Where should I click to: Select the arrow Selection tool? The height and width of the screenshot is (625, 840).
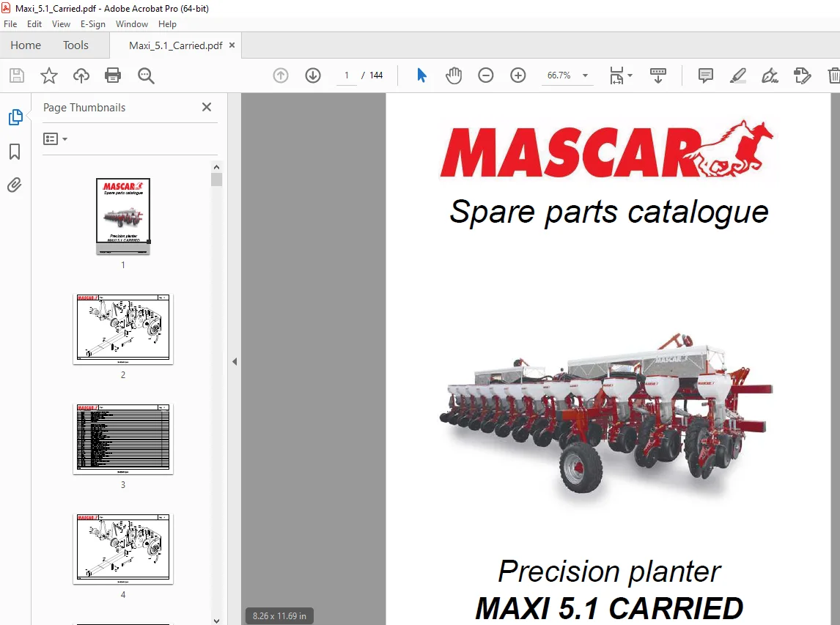(421, 75)
